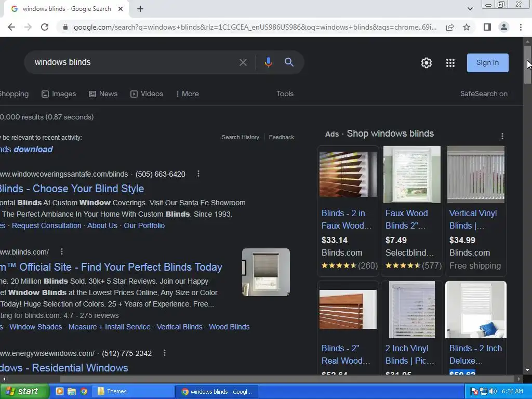Image resolution: width=532 pixels, height=399 pixels.
Task: Go back to the previous page
Action: pyautogui.click(x=11, y=27)
